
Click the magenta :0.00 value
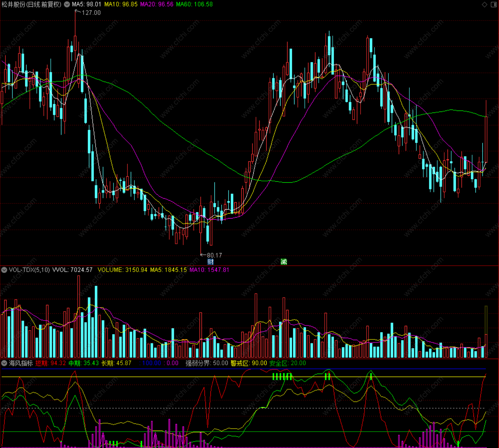point(171,363)
